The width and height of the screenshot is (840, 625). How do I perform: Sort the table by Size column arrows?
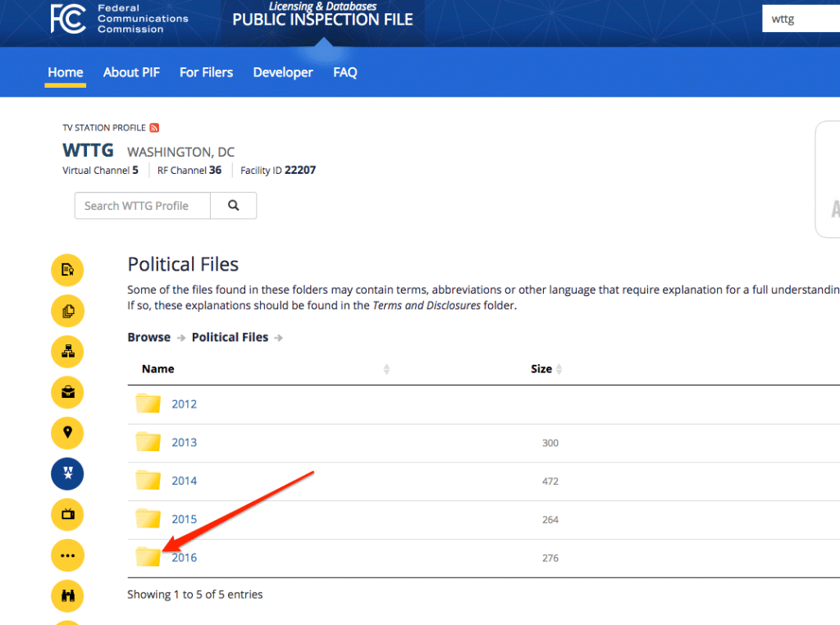click(x=559, y=369)
